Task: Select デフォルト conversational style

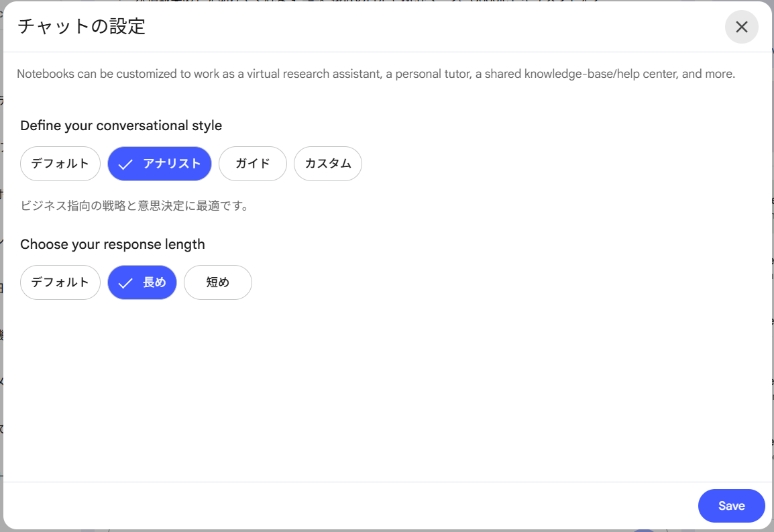Action: 60,164
